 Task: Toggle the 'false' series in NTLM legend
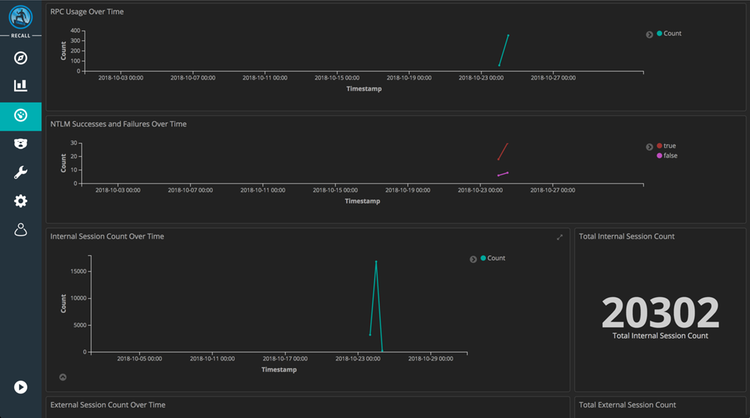(x=670, y=156)
